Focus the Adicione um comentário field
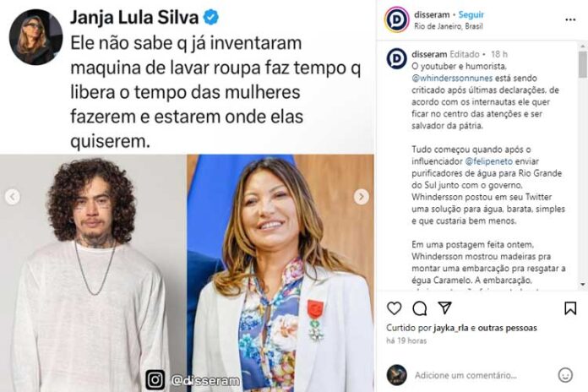Viewport: 588px width, 392px height. point(465,375)
